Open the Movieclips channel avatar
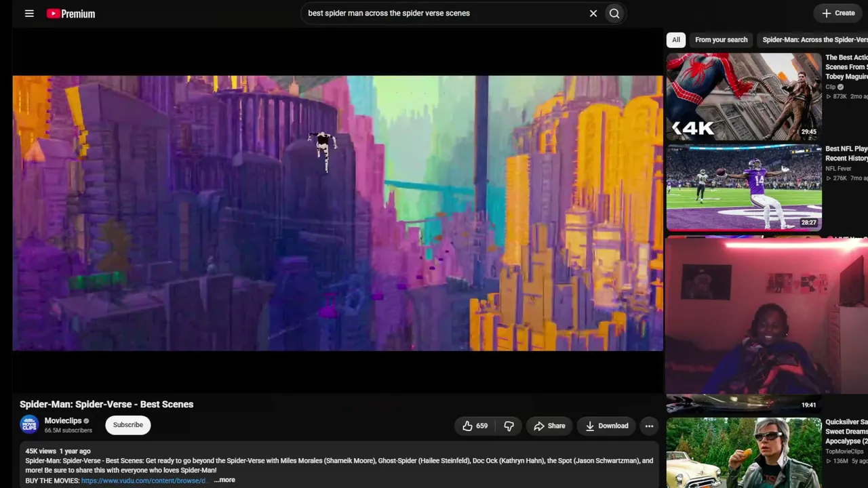The width and height of the screenshot is (868, 488). point(29,425)
